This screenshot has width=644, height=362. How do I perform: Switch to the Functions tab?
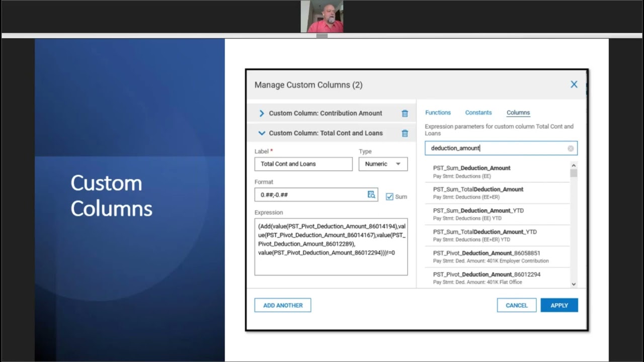click(x=438, y=113)
